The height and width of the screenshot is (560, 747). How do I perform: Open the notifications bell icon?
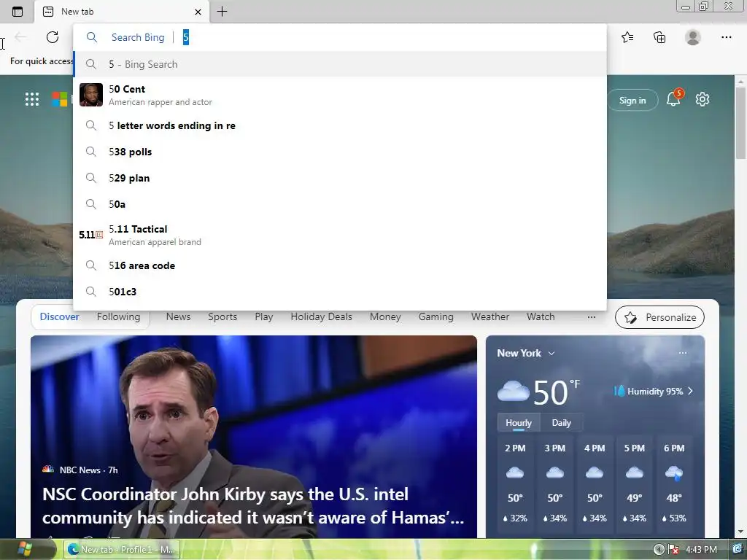pos(673,98)
